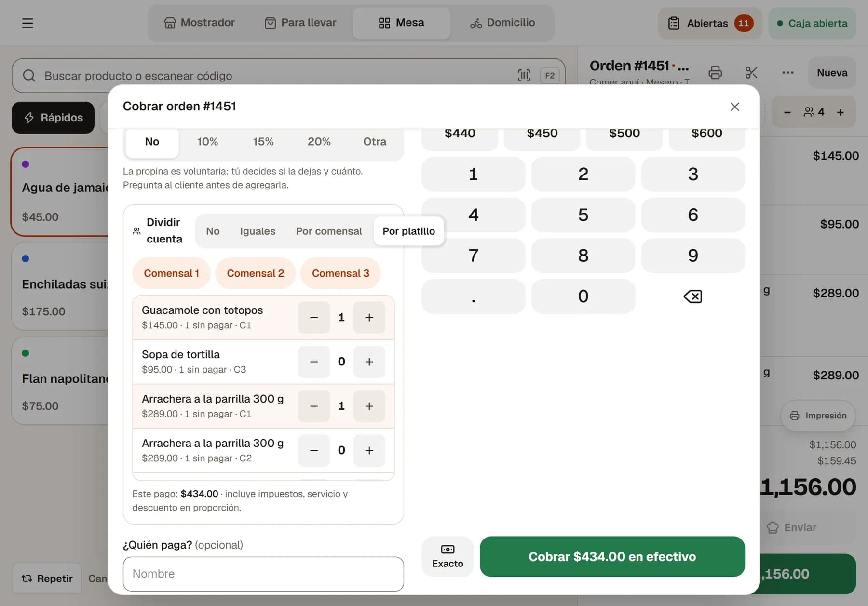Select 20% tip option
868x606 pixels.
[319, 142]
